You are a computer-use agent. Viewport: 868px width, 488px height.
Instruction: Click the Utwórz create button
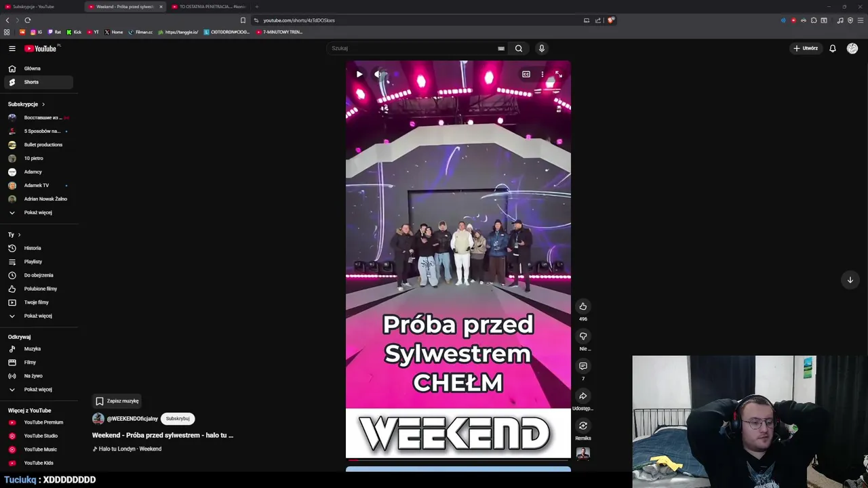[x=806, y=48]
